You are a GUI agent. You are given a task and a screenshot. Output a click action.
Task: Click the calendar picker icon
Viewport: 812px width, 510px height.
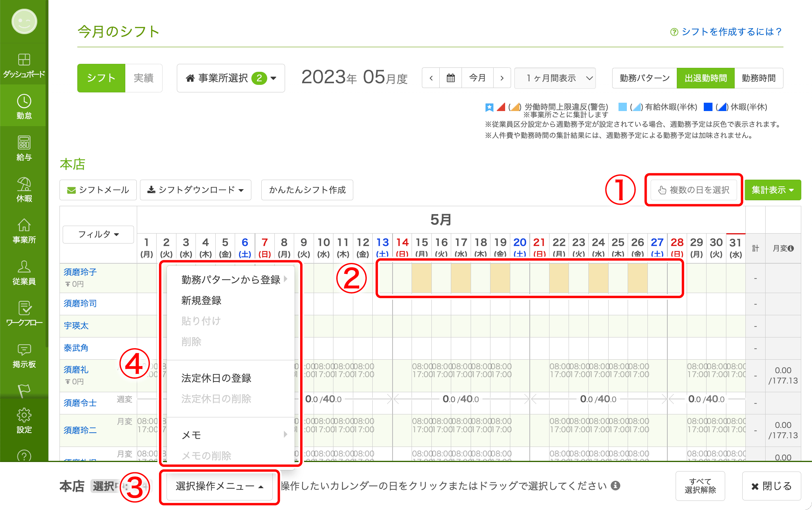click(x=450, y=78)
